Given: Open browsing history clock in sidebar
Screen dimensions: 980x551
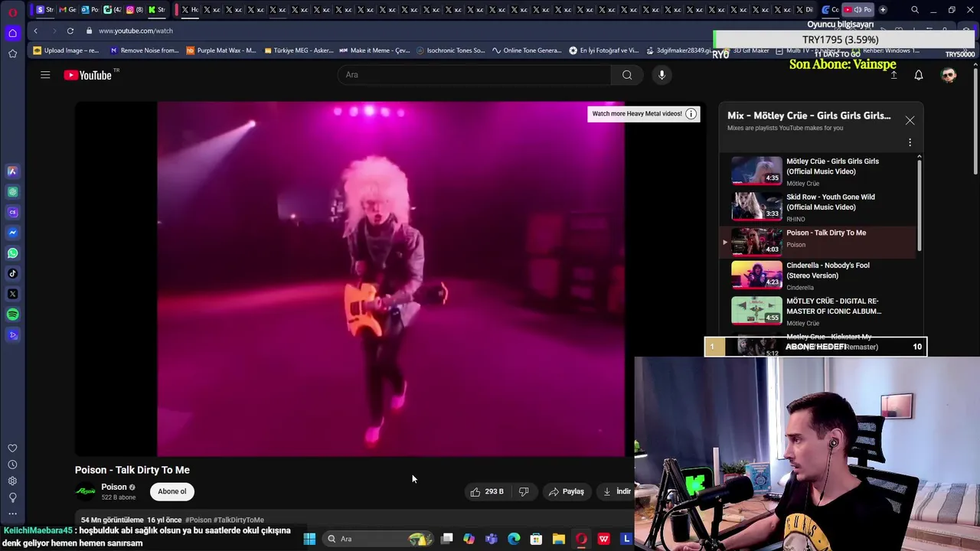Looking at the screenshot, I should pyautogui.click(x=12, y=465).
